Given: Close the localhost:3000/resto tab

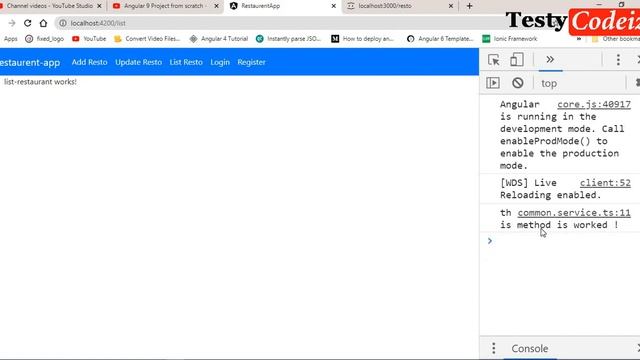Looking at the screenshot, I should (x=451, y=6).
